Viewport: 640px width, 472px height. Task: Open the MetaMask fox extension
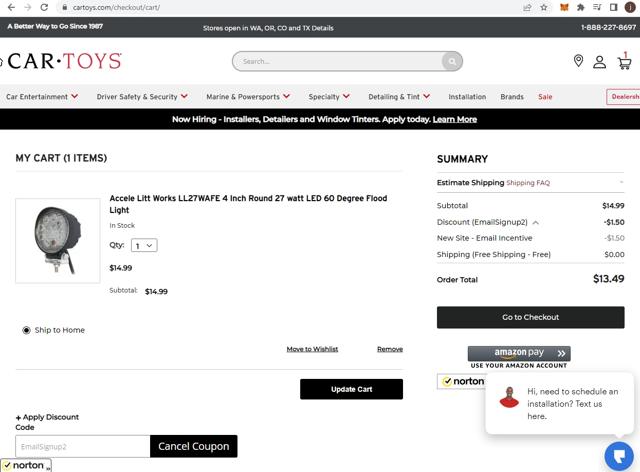click(564, 7)
